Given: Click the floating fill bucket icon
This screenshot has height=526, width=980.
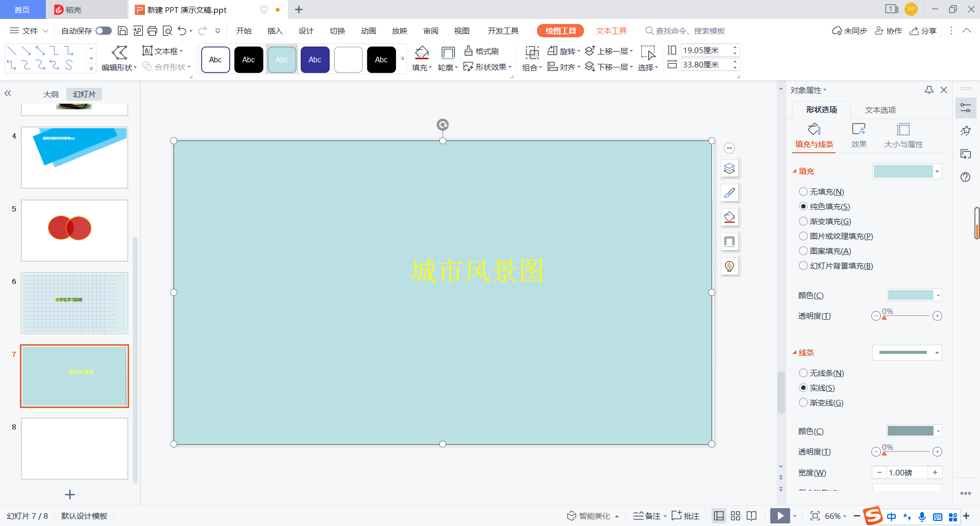Looking at the screenshot, I should [x=729, y=217].
